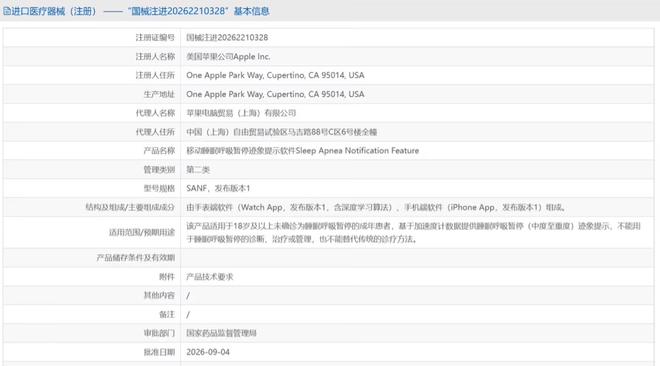Select the 审批部门 label
Image resolution: width=660 pixels, height=366 pixels.
coord(159,333)
